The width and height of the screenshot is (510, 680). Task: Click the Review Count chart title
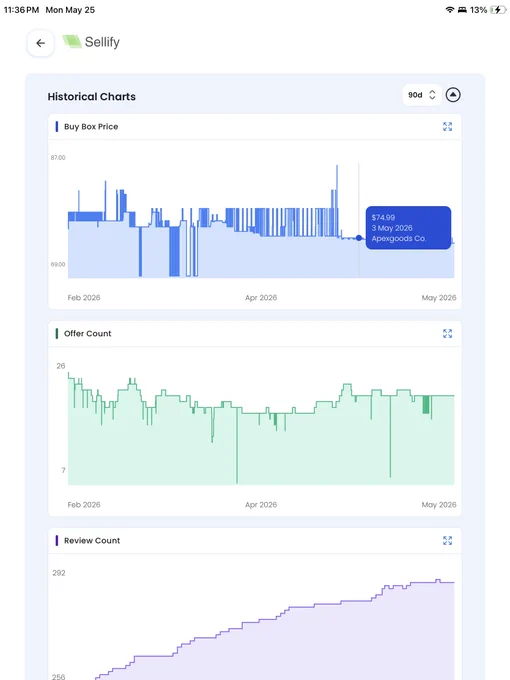[92, 540]
